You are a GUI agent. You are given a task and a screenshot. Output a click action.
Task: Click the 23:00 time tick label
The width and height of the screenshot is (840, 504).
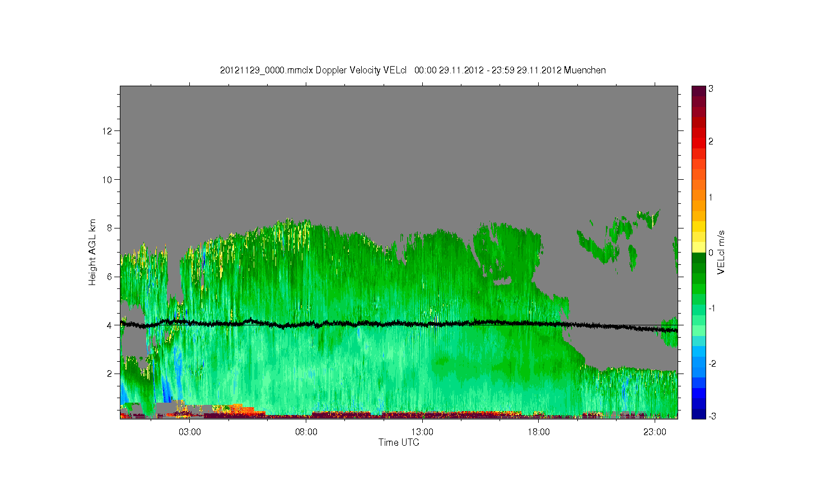click(x=655, y=432)
